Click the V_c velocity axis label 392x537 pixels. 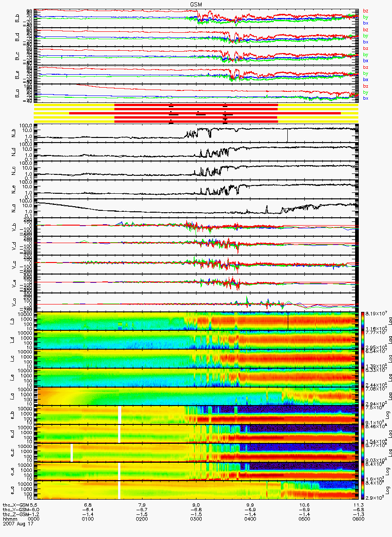tap(14, 264)
